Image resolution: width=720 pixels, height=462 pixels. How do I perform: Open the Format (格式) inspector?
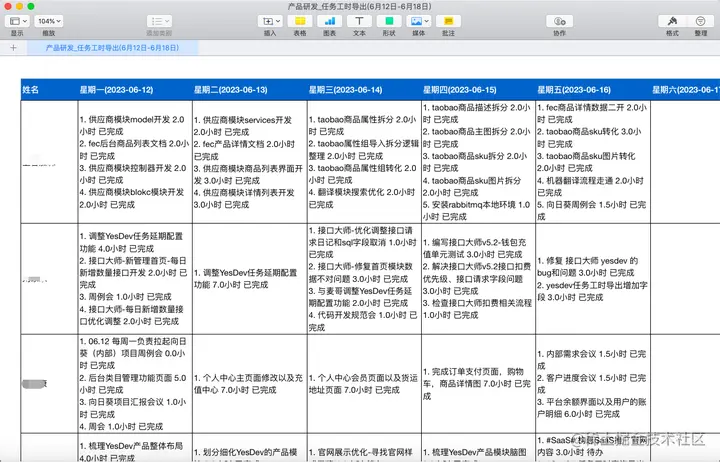(672, 21)
